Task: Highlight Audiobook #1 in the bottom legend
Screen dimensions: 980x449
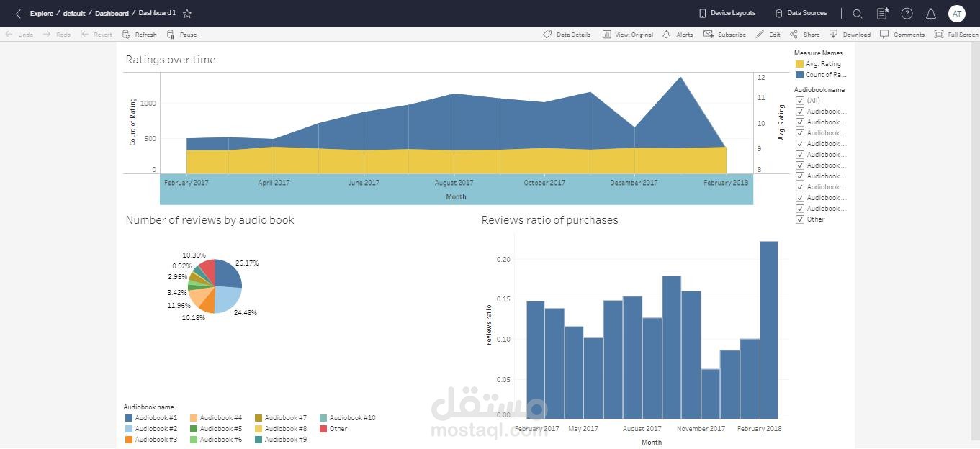Action: tap(151, 418)
